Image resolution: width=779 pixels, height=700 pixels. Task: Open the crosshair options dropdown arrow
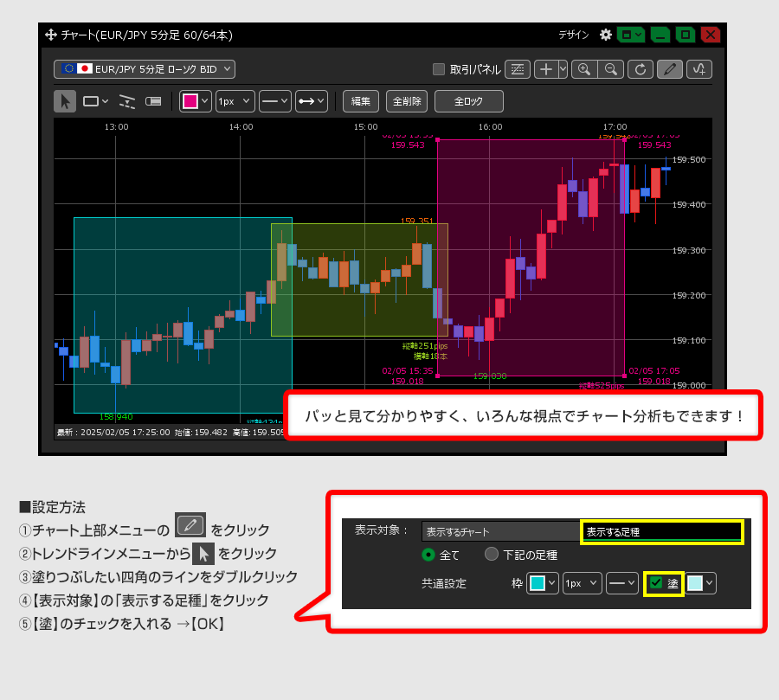tap(563, 69)
